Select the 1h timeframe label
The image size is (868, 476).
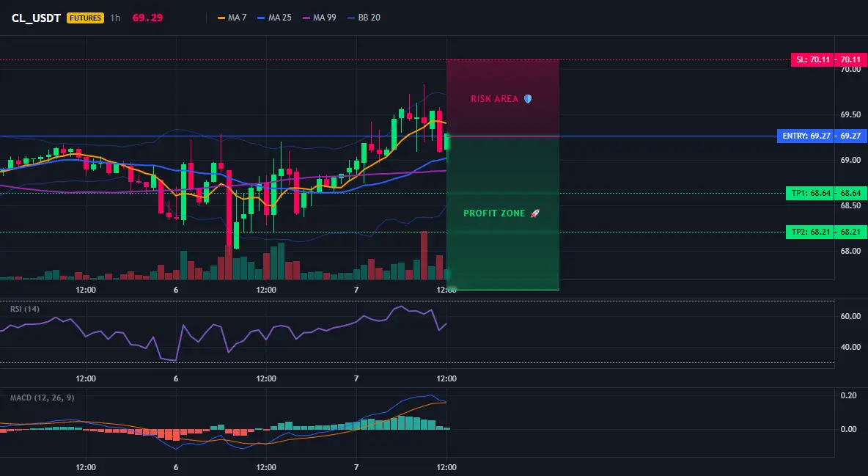[115, 18]
